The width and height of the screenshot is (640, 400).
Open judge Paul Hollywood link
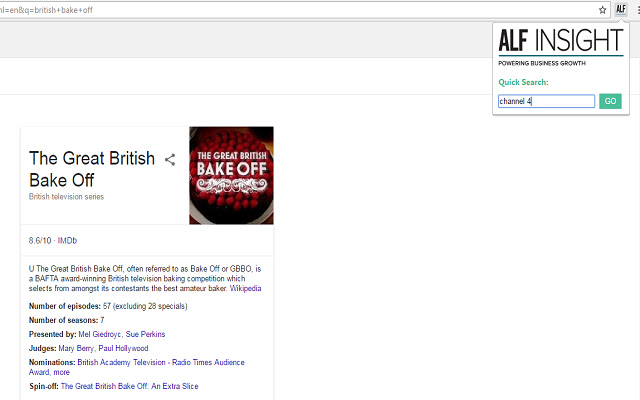tap(123, 348)
